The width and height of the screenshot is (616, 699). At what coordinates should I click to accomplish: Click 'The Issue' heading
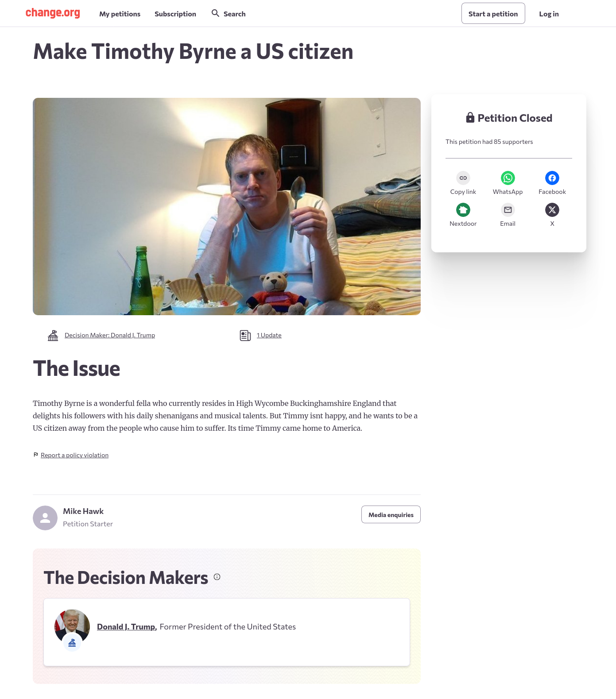77,368
